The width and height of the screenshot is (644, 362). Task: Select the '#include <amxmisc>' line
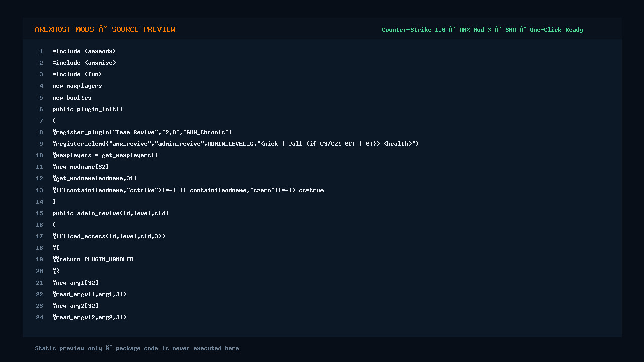(x=84, y=63)
